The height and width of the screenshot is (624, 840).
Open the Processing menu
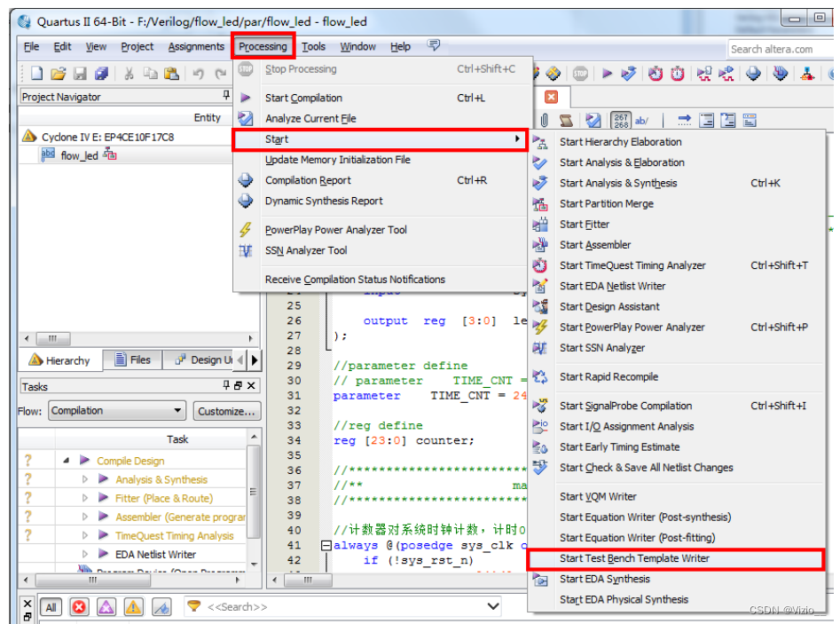(263, 47)
